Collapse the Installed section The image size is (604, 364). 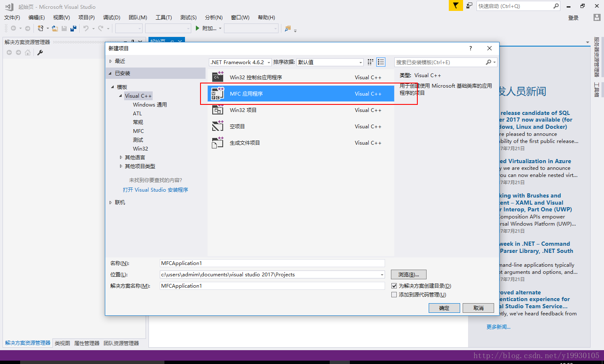[111, 73]
